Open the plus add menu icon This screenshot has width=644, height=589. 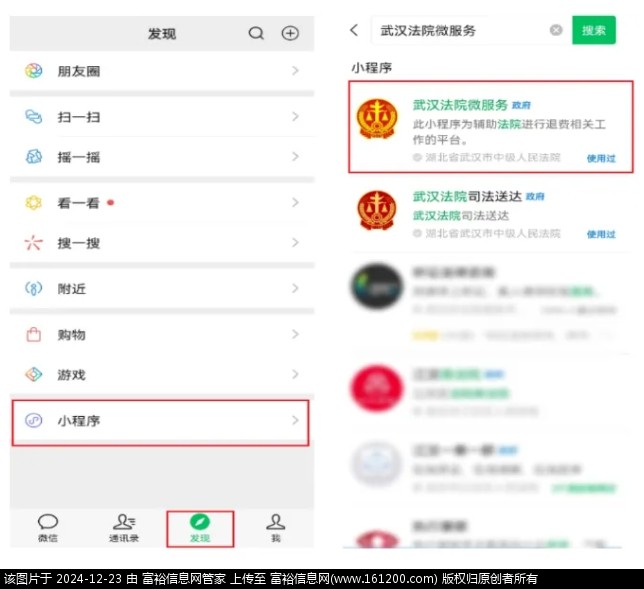290,33
